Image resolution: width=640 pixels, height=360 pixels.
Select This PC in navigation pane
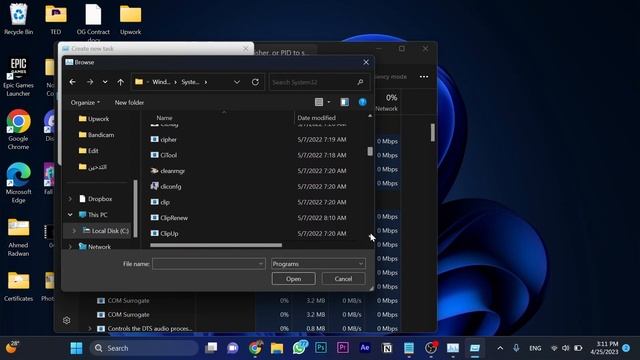pos(93,215)
